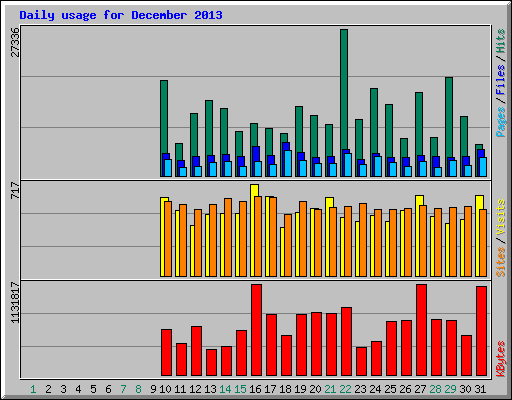Click the green "Hits" legend label
512x400 pixels.
click(501, 41)
